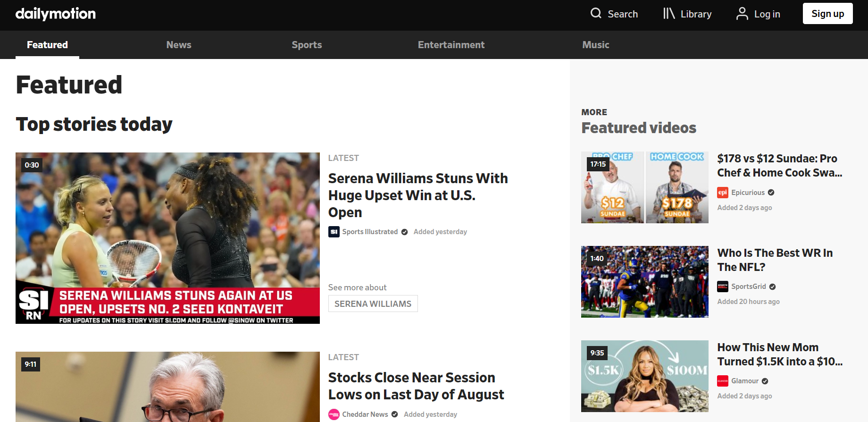Screen dimensions: 868x422
Task: Click the Dailymotion logo
Action: pyautogui.click(x=56, y=14)
